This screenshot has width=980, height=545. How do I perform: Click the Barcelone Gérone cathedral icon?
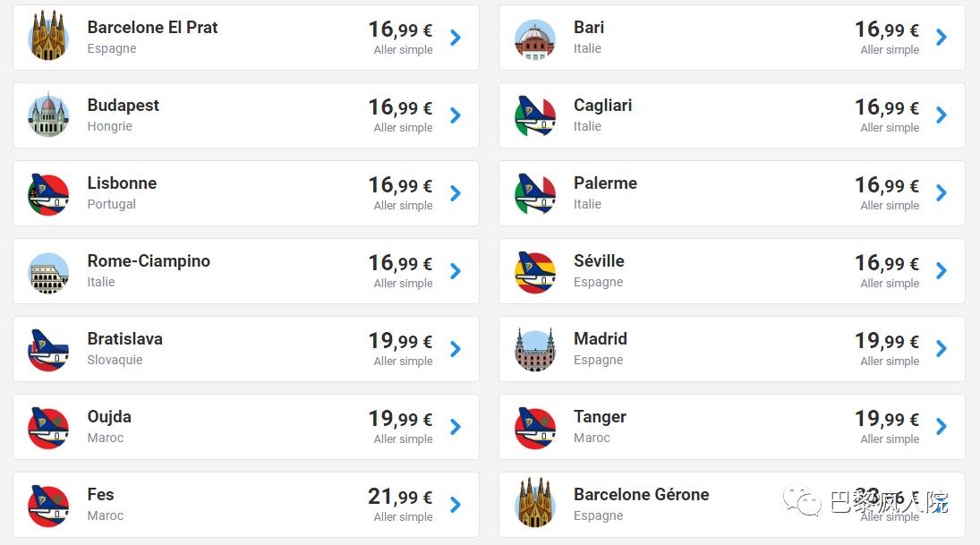(535, 505)
